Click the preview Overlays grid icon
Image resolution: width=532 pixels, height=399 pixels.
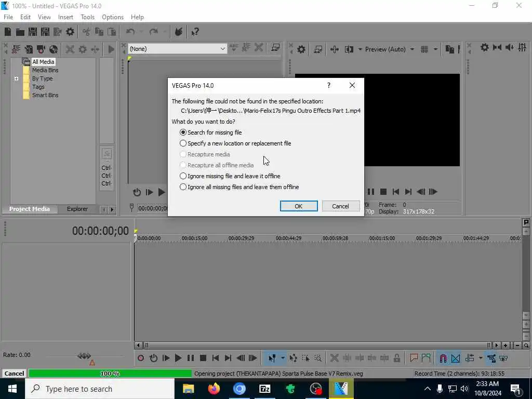tap(424, 49)
